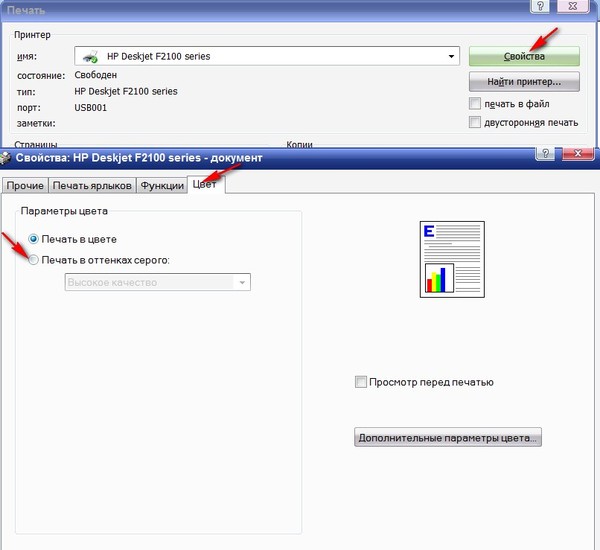Click printer icon in Свойства title bar
This screenshot has width=600, height=550.
5,158
